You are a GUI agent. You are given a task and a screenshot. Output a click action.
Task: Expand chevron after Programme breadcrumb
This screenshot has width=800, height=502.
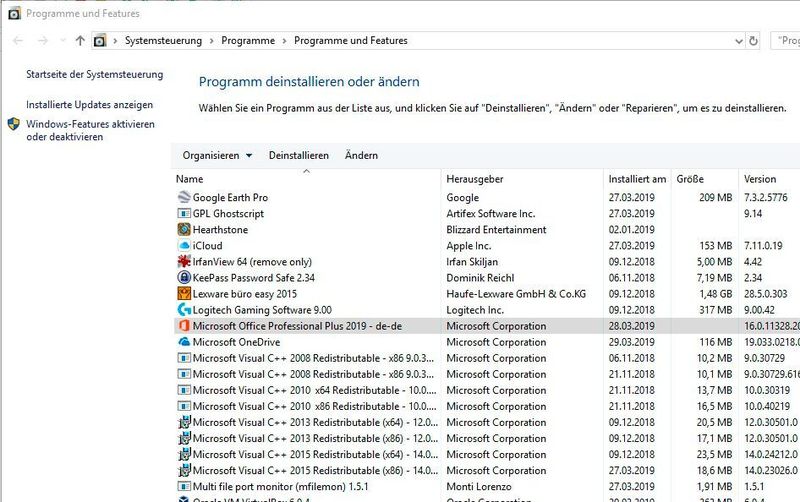pyautogui.click(x=285, y=41)
